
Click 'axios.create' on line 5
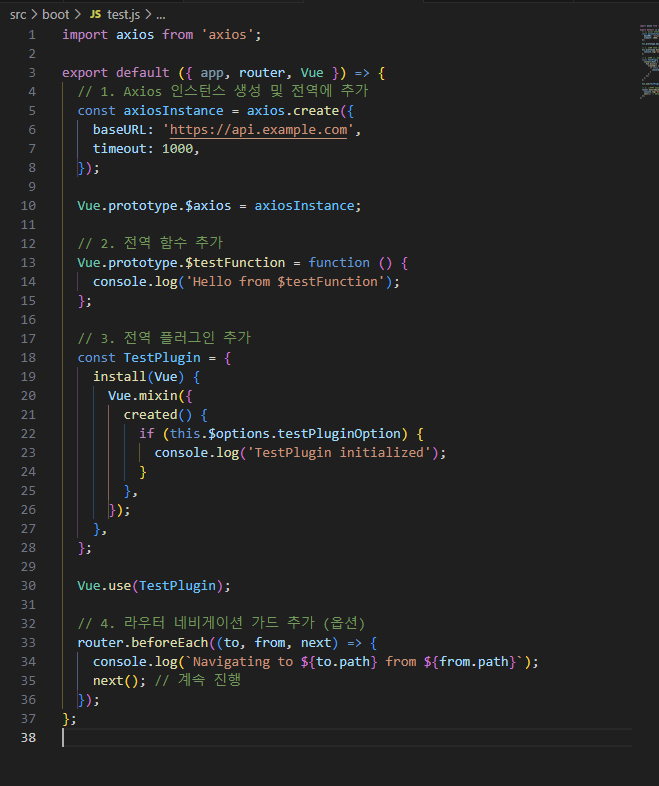click(293, 111)
